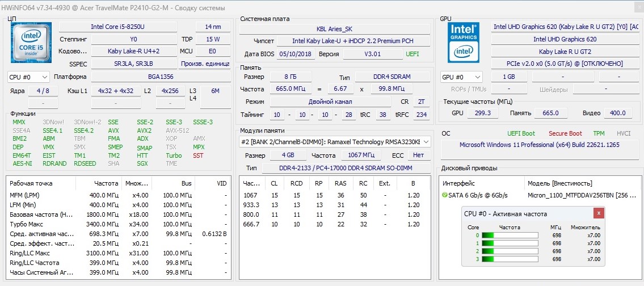This screenshot has width=644, height=286.
Task: Click the Secure Boot indicator
Action: coord(565,133)
